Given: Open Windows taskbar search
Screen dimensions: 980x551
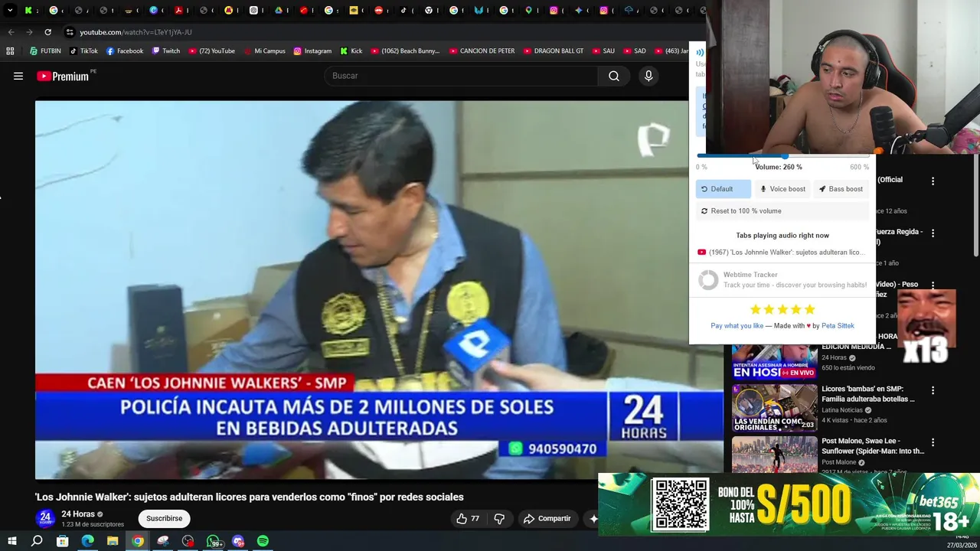Looking at the screenshot, I should tap(37, 541).
